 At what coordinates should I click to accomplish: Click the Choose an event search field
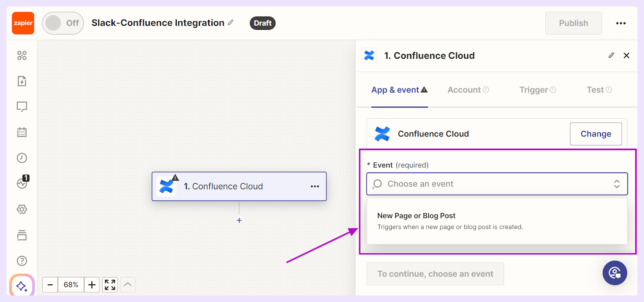[497, 184]
